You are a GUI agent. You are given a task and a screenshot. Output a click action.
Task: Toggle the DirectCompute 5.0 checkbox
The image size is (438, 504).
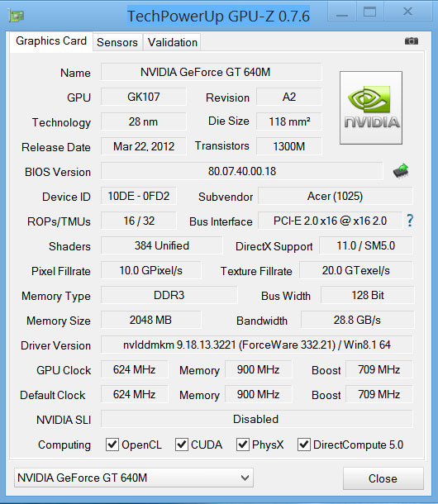(x=304, y=445)
